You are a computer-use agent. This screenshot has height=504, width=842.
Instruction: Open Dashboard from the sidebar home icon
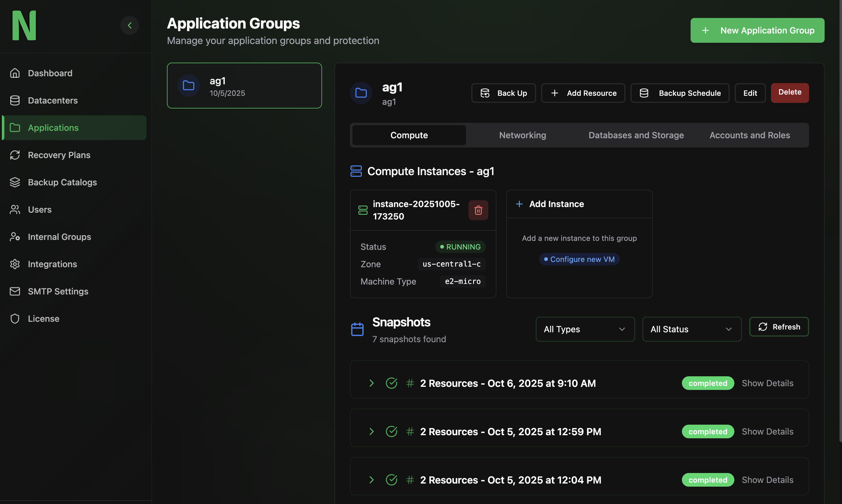(x=15, y=73)
